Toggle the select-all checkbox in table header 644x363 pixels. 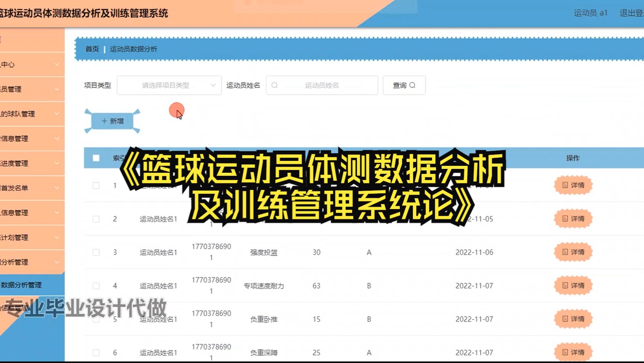point(96,158)
